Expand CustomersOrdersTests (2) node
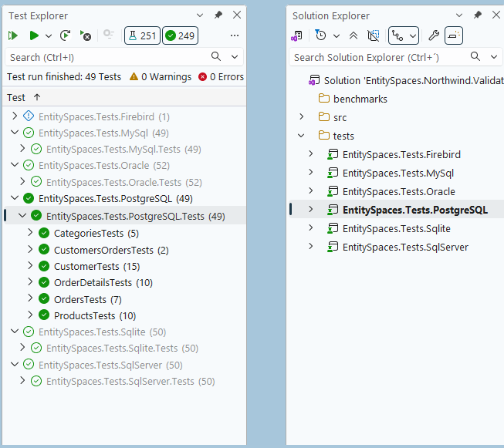Viewport: 504px width, 448px height. point(30,250)
